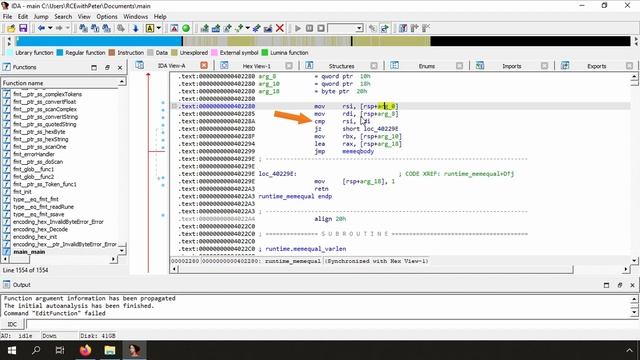The image size is (640, 360).
Task: Select fmt_init in the Functions list
Action: 22,192
